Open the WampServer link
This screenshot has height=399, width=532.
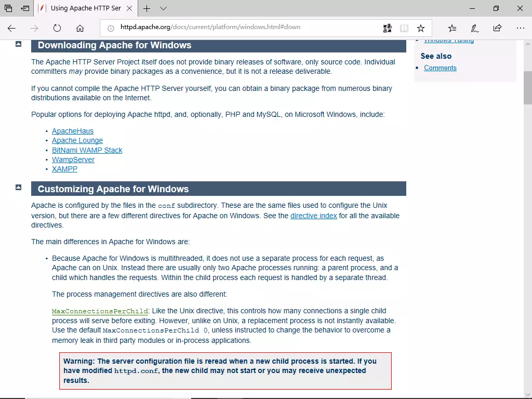73,159
